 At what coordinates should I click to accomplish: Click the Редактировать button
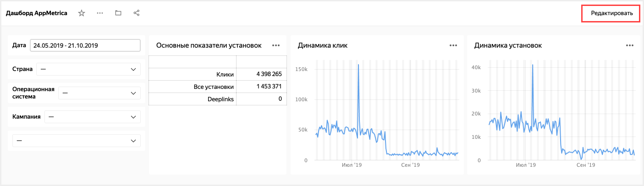[x=611, y=14]
